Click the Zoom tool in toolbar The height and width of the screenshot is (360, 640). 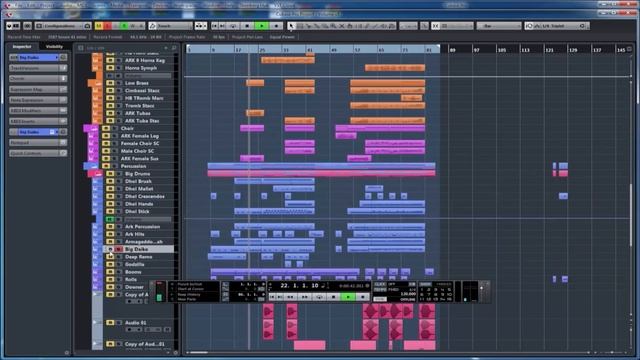pyautogui.click(x=333, y=26)
